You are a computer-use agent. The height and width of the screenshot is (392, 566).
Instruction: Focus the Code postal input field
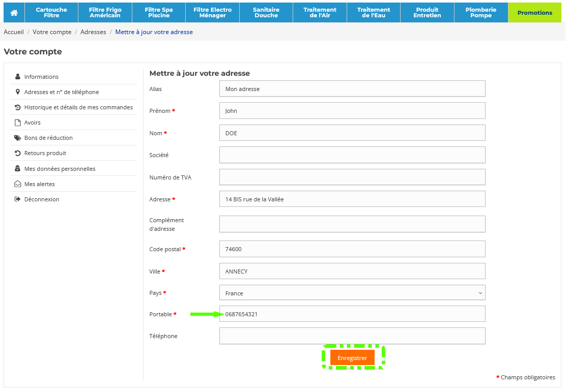click(x=352, y=249)
